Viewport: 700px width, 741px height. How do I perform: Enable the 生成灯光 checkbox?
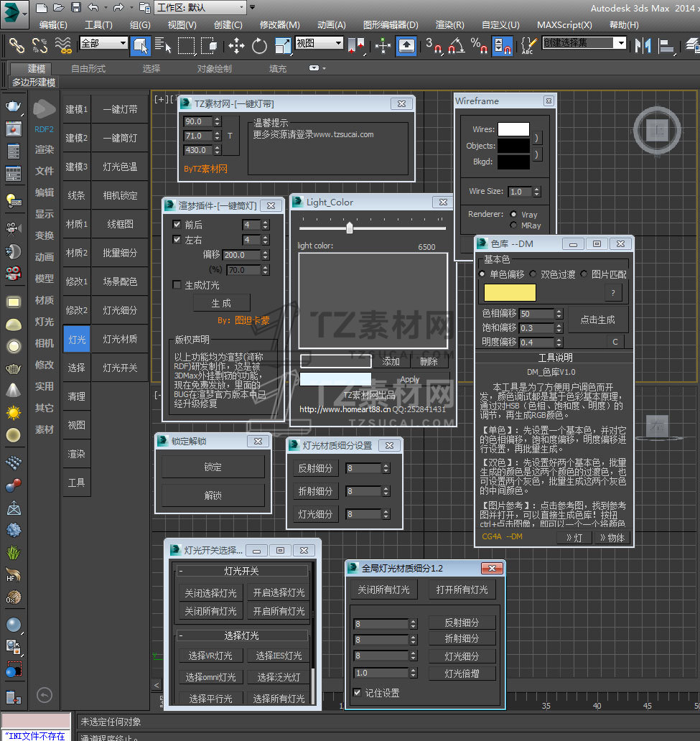tap(177, 285)
